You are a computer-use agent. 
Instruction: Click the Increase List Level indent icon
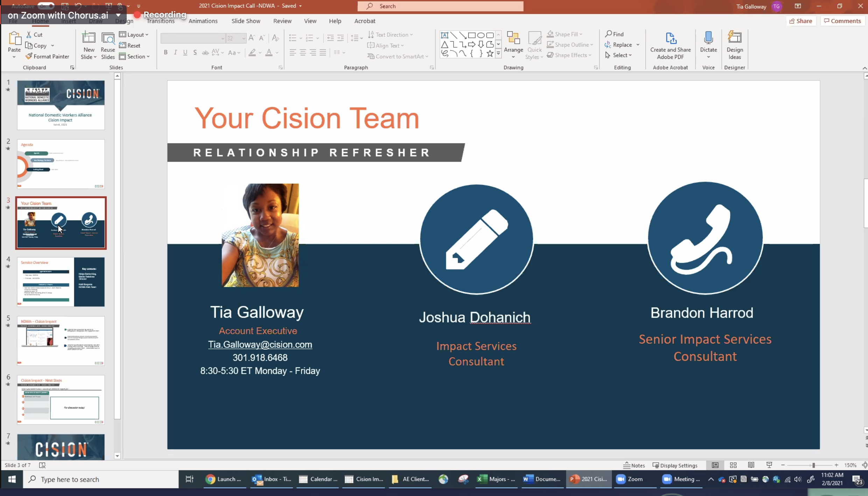click(x=340, y=38)
